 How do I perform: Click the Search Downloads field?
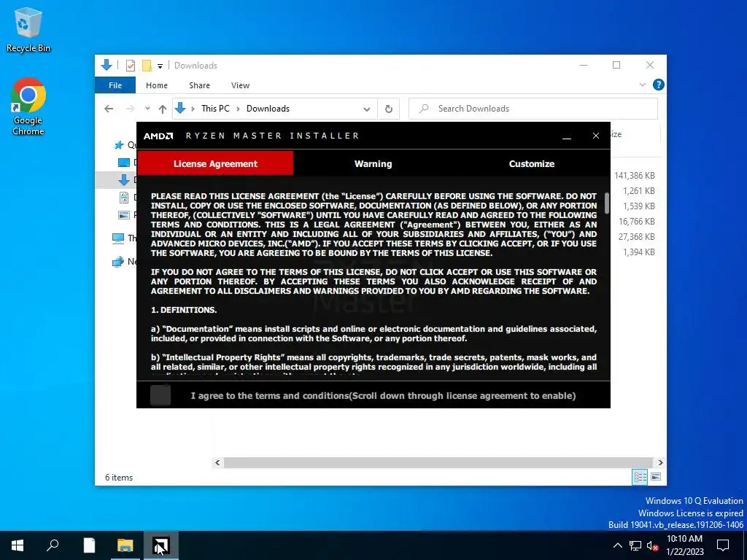pyautogui.click(x=533, y=109)
